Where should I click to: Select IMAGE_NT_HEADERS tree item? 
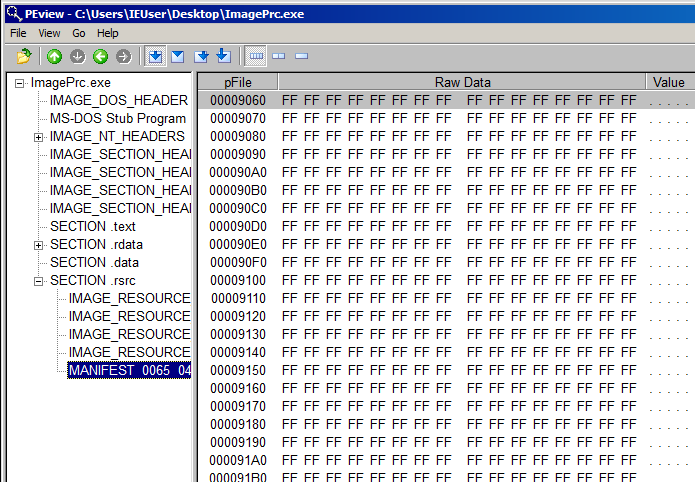117,137
